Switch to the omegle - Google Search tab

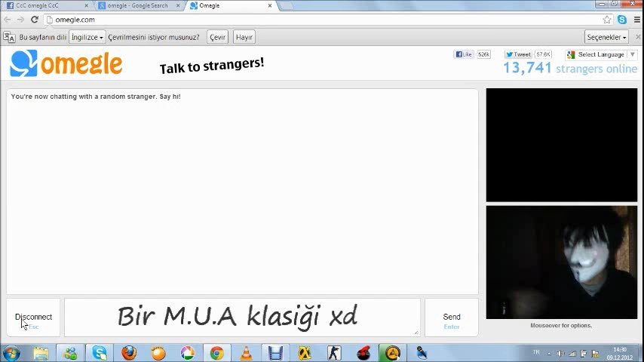tap(137, 6)
